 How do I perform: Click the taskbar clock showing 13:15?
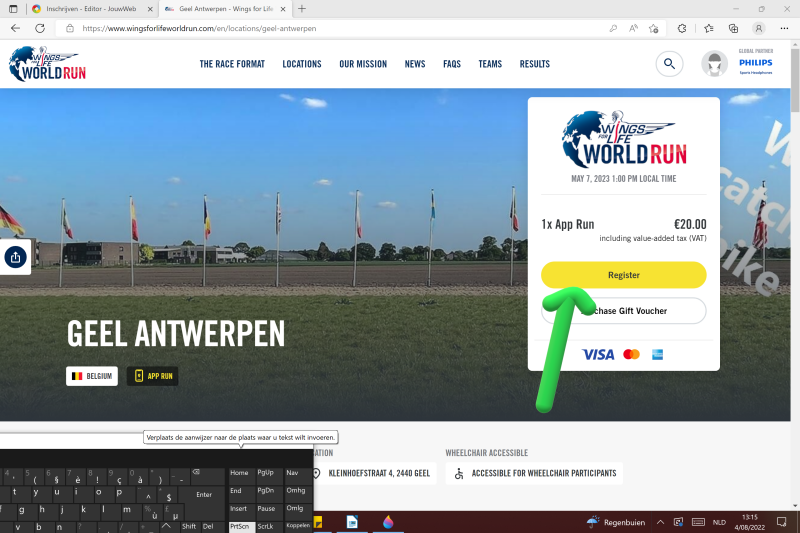750,522
